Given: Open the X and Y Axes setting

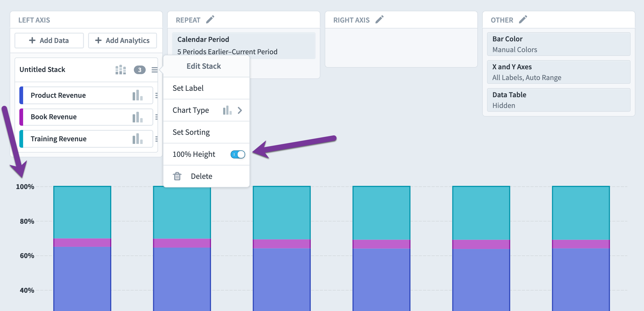Looking at the screenshot, I should point(559,72).
